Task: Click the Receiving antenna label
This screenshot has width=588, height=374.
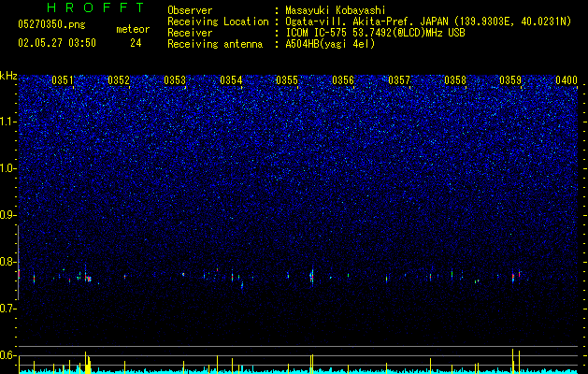Action: pos(215,44)
